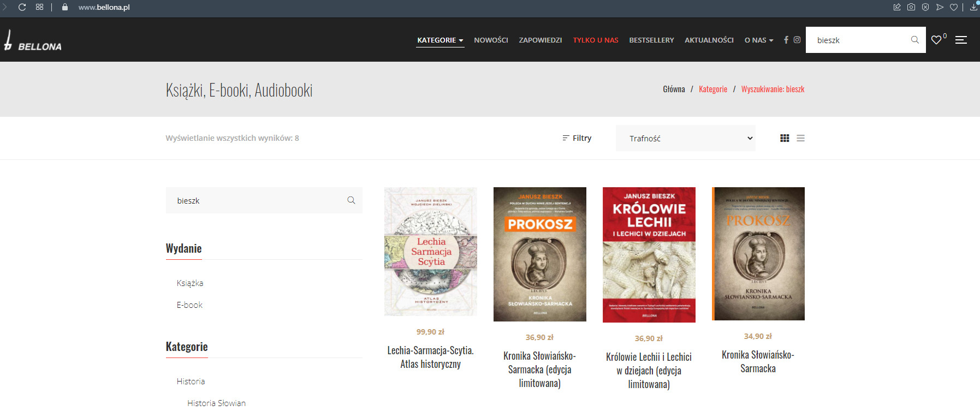Open the KATEGORIE menu
Screen dimensions: 980x411
[x=440, y=40]
